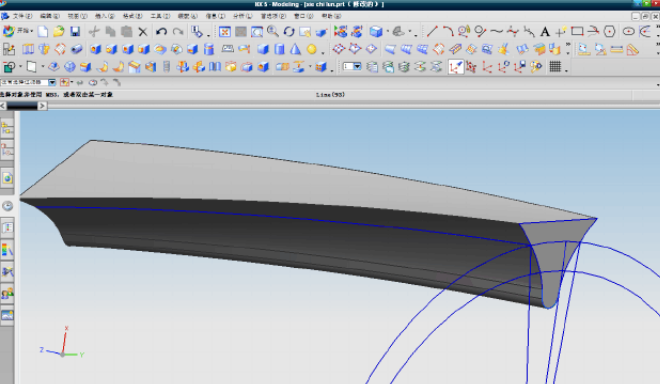
Task: Click the Sphere primitive icon
Action: 311,49
